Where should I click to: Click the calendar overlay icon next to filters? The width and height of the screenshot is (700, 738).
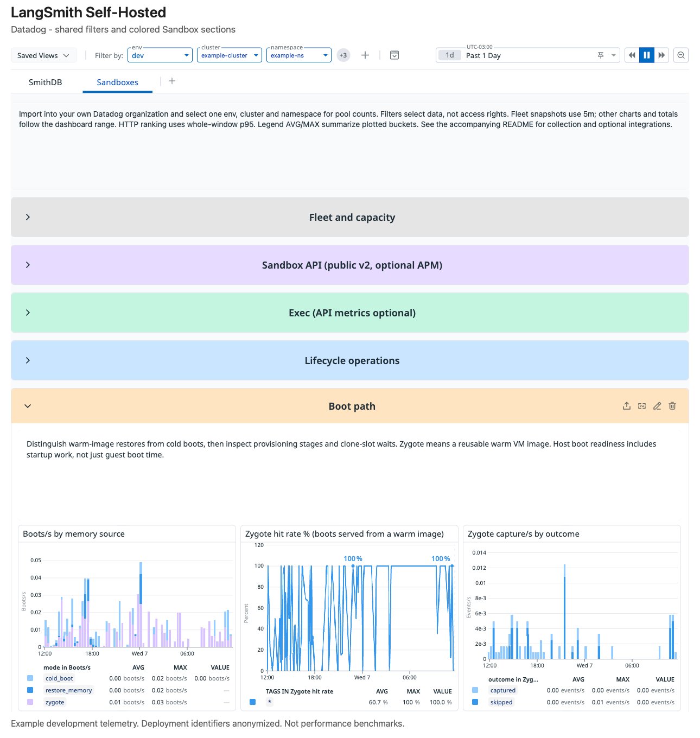394,55
